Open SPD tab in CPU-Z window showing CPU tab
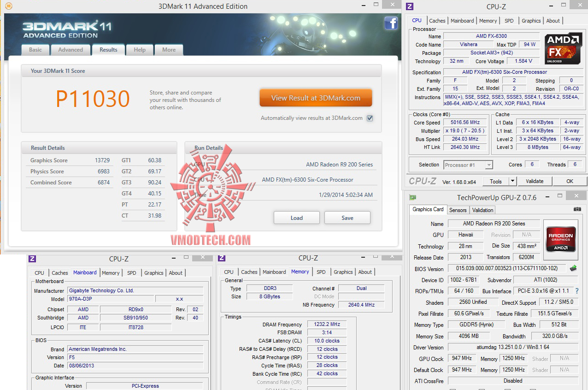 pyautogui.click(x=509, y=21)
